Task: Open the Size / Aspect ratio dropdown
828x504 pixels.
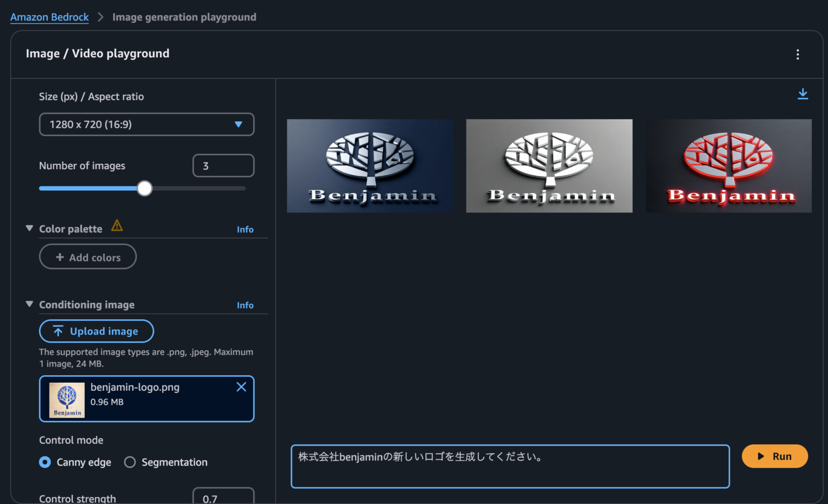Action: (146, 125)
